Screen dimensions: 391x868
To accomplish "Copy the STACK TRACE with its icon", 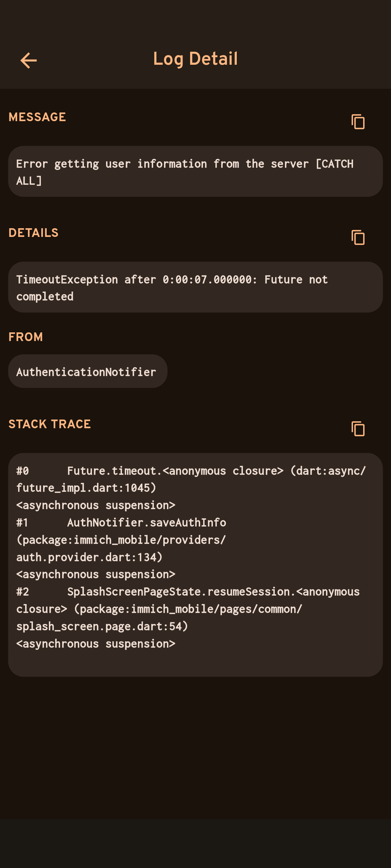I will point(358,429).
